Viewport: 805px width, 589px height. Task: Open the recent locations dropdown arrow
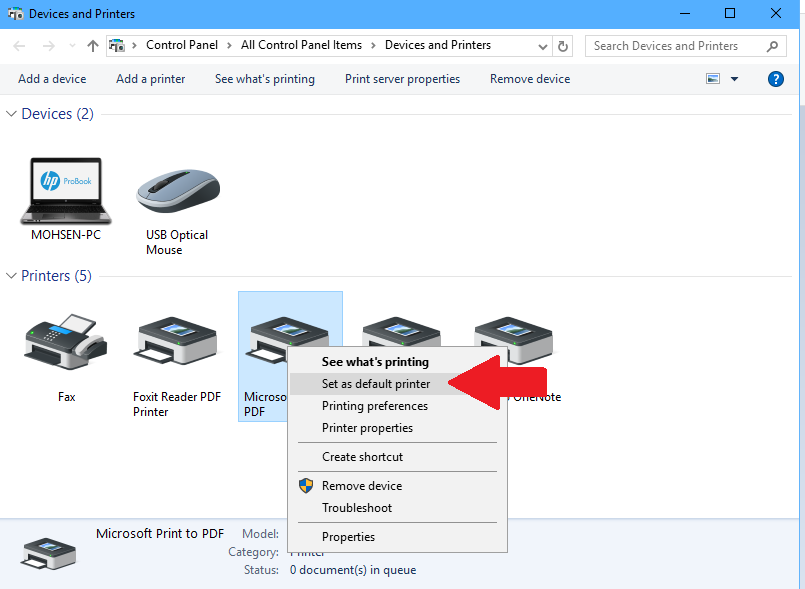click(72, 46)
